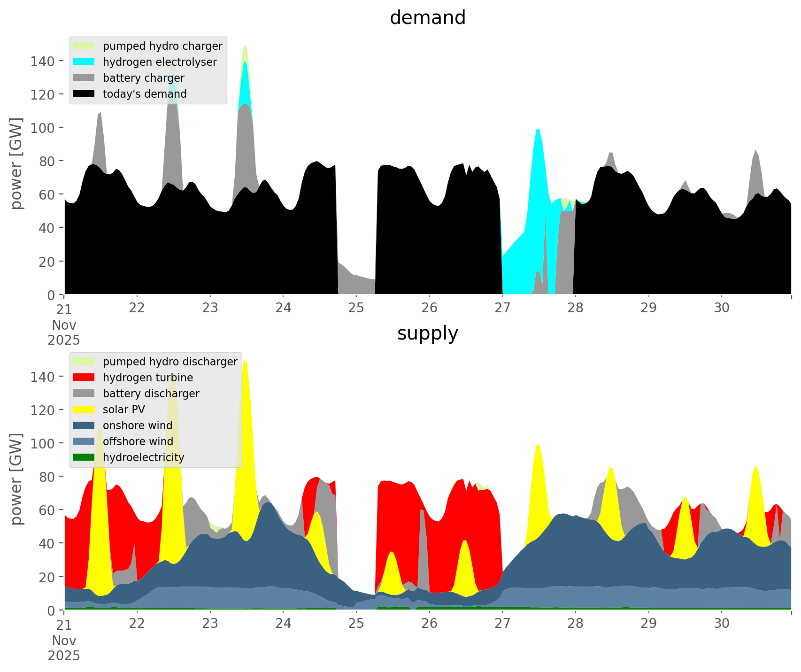This screenshot has width=801, height=672.
Task: Click the offshore wind legend swatch
Action: point(84,441)
